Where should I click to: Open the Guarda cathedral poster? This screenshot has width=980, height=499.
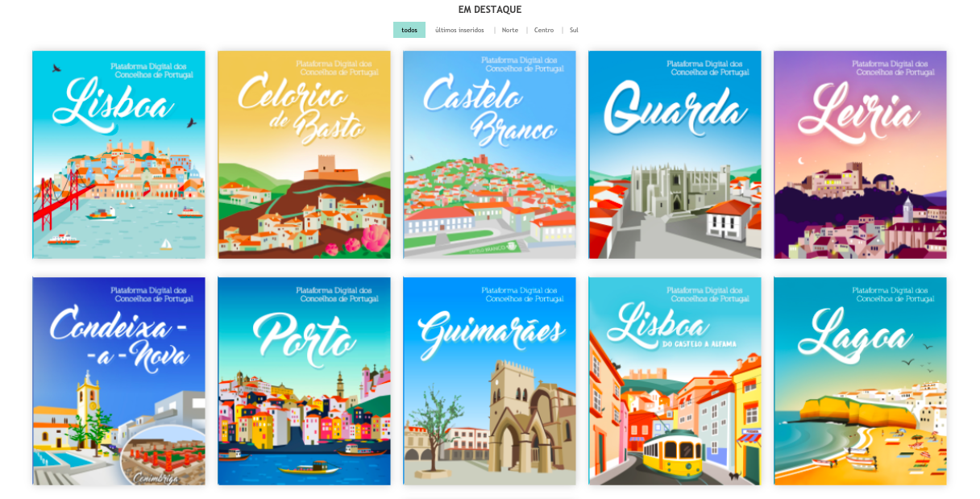click(675, 155)
